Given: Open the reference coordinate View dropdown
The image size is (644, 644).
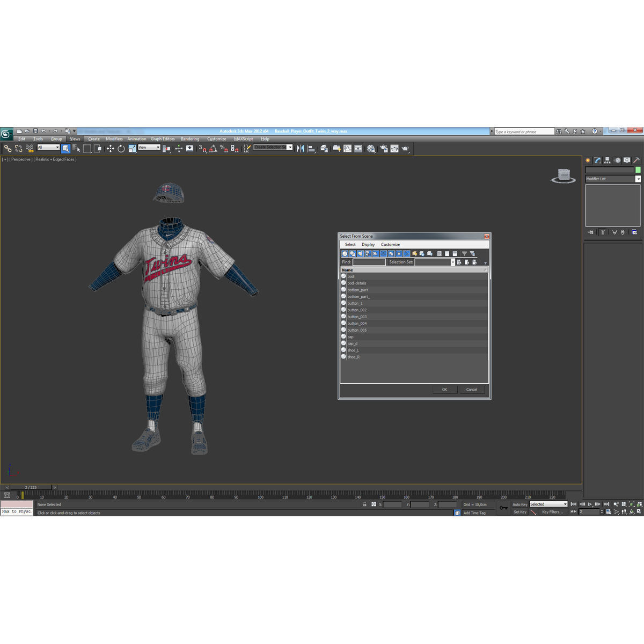Looking at the screenshot, I should pyautogui.click(x=149, y=148).
